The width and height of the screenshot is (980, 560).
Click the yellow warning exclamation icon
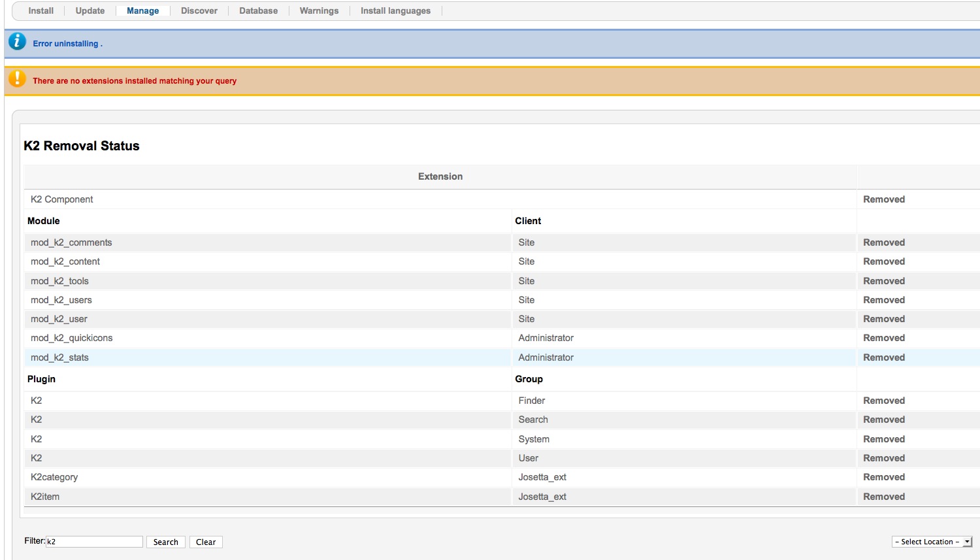17,79
